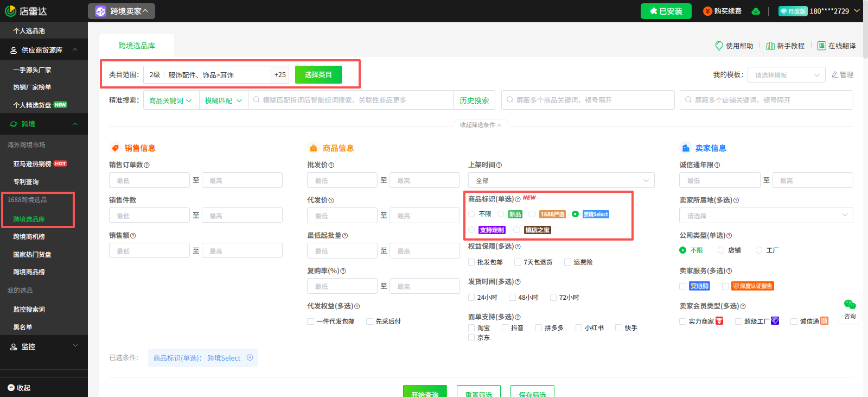Click help icon next to 销售订单数
The image size is (868, 397).
click(x=147, y=165)
